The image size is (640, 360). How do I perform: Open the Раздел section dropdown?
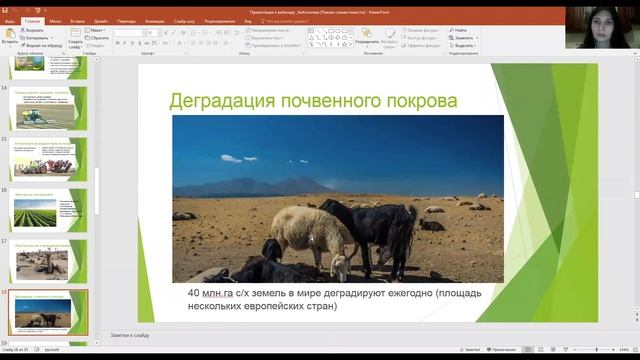tap(96, 46)
